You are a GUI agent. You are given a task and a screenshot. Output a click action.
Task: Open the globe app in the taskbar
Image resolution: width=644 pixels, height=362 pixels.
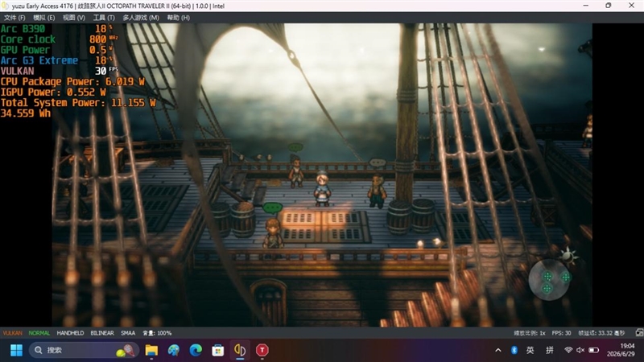point(174,350)
